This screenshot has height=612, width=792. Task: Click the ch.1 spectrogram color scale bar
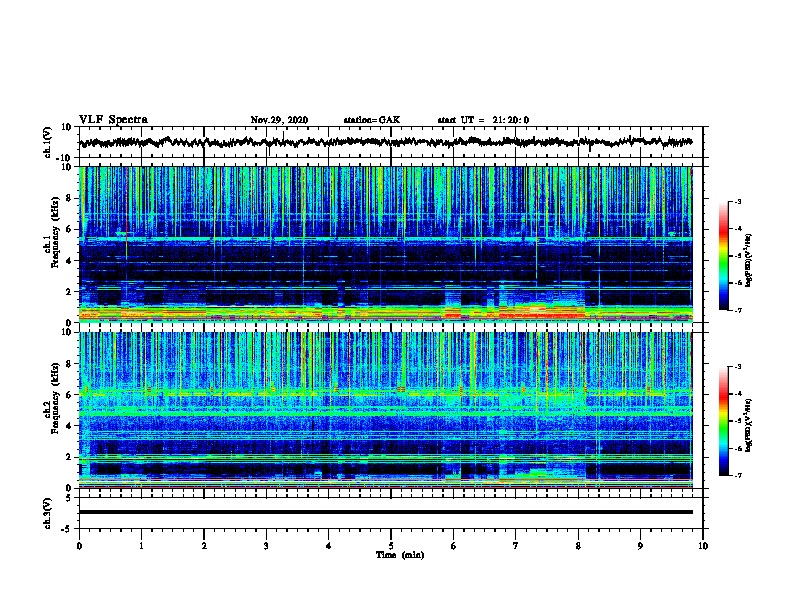pyautogui.click(x=723, y=256)
